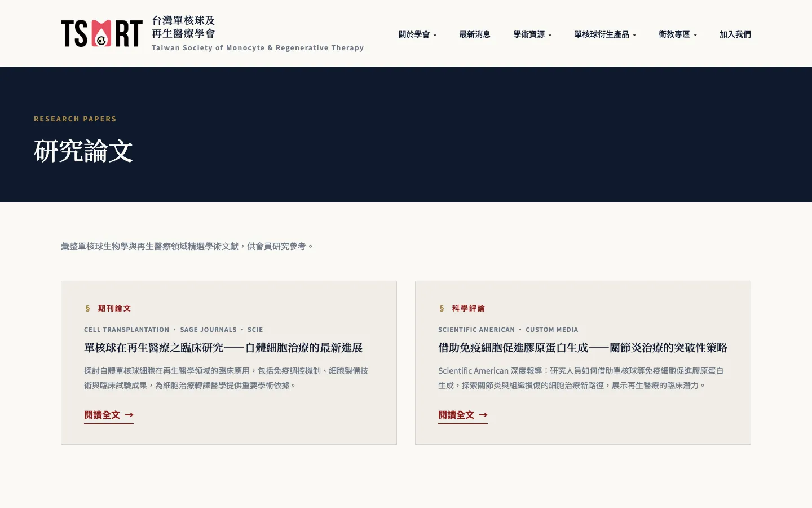This screenshot has height=508, width=812.
Task: Click the SAGE JOURNALS label
Action: click(x=209, y=330)
